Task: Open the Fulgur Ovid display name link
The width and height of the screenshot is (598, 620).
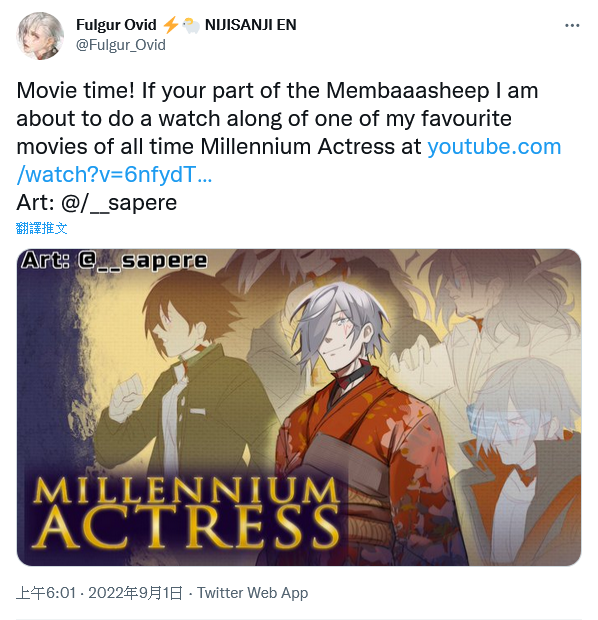Action: coord(116,25)
